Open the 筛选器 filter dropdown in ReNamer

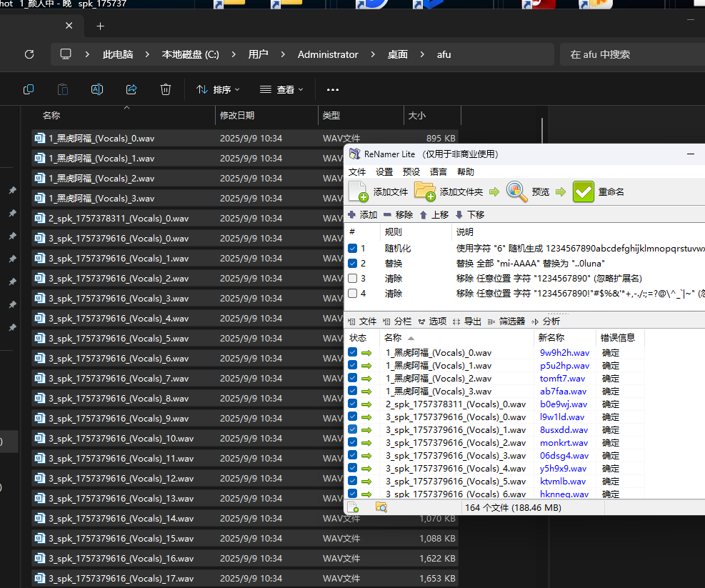pos(506,322)
